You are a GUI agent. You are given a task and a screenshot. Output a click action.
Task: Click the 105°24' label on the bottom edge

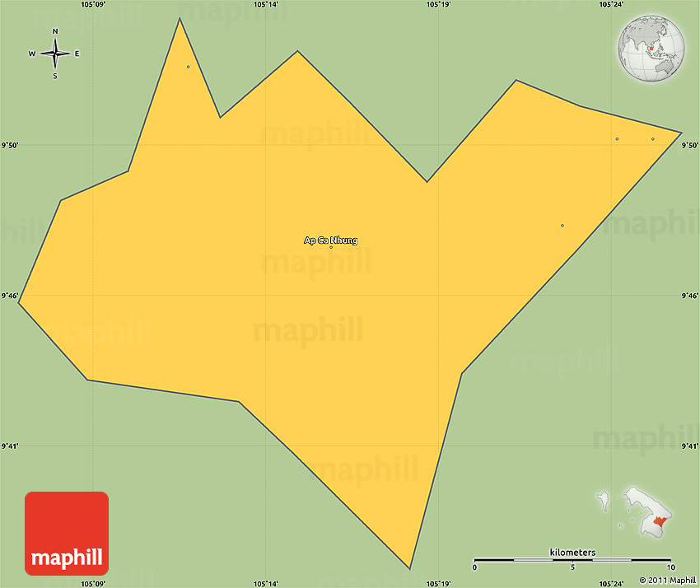point(610,583)
